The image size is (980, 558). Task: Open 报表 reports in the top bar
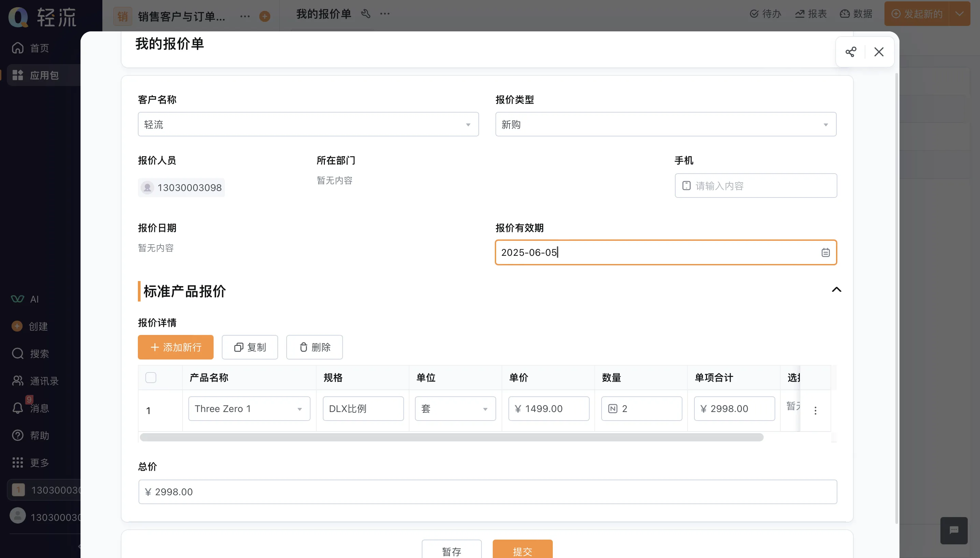coord(811,13)
